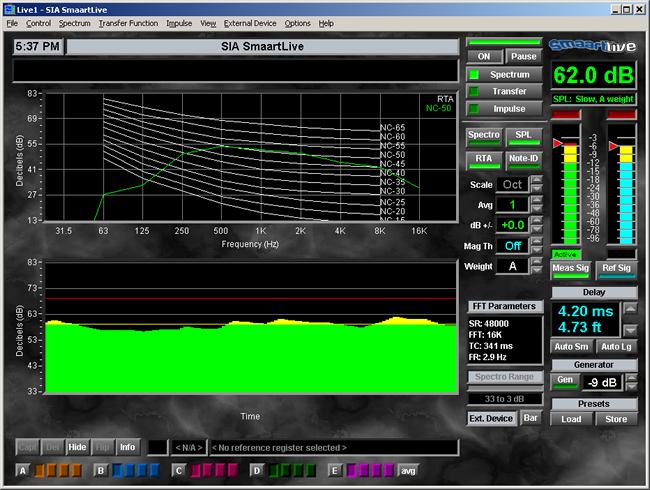Click the third pink register slot in bank C
This screenshot has width=650, height=490.
pyautogui.click(x=221, y=471)
